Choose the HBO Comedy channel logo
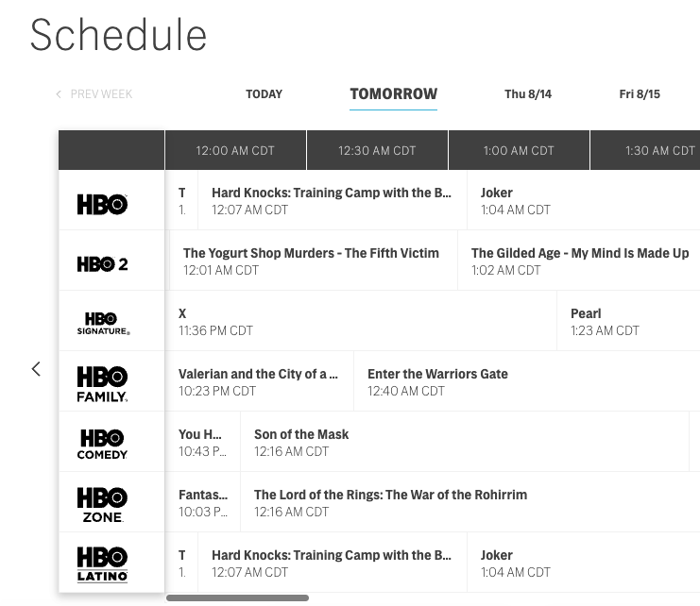 (102, 445)
